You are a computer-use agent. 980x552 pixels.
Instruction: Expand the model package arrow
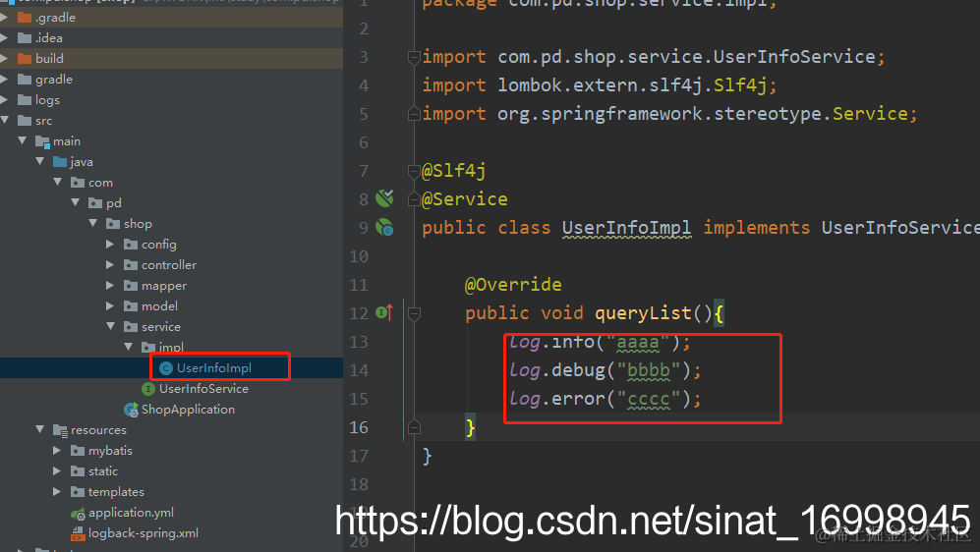(x=110, y=306)
